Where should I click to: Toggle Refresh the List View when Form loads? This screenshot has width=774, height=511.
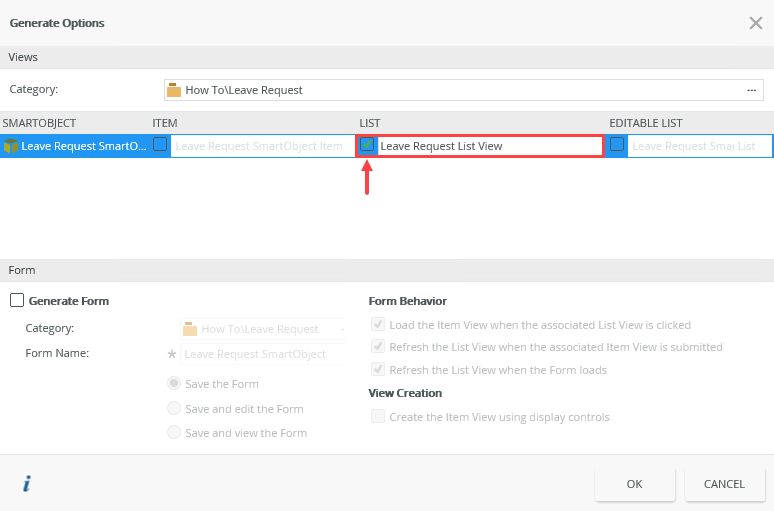378,369
